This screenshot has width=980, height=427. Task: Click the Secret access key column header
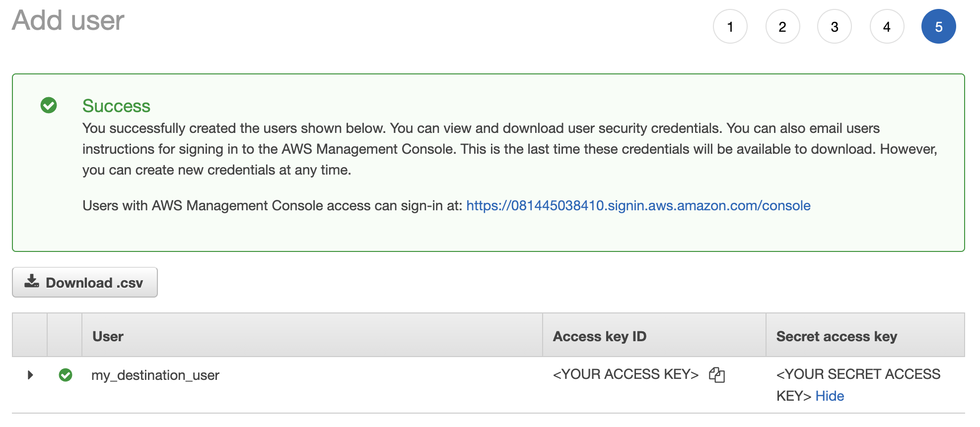coord(837,336)
